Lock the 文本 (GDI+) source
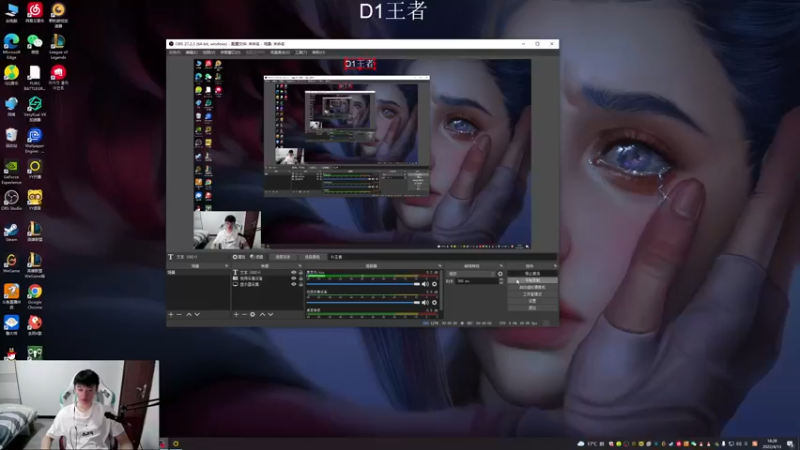Image resolution: width=800 pixels, height=450 pixels. [x=301, y=272]
